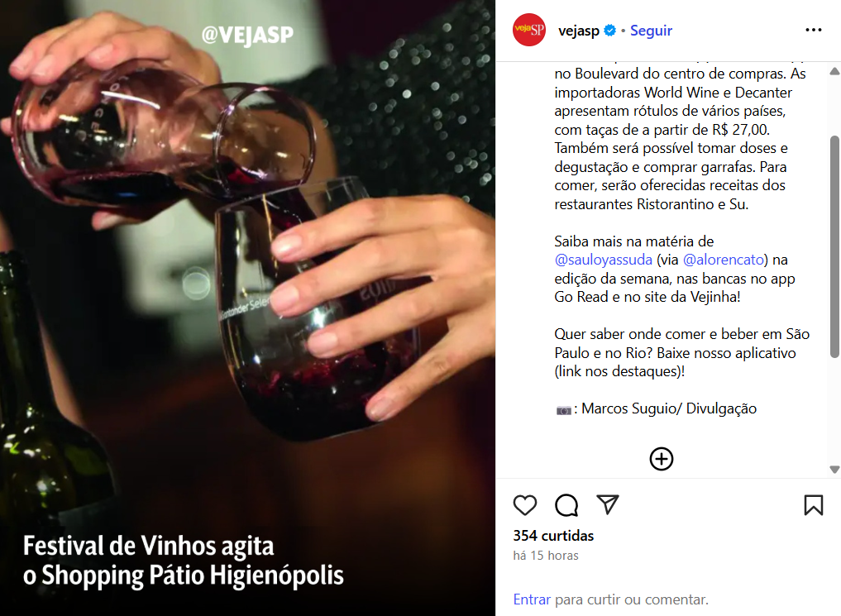
Task: Open the three-dots more options menu
Action: point(813,30)
